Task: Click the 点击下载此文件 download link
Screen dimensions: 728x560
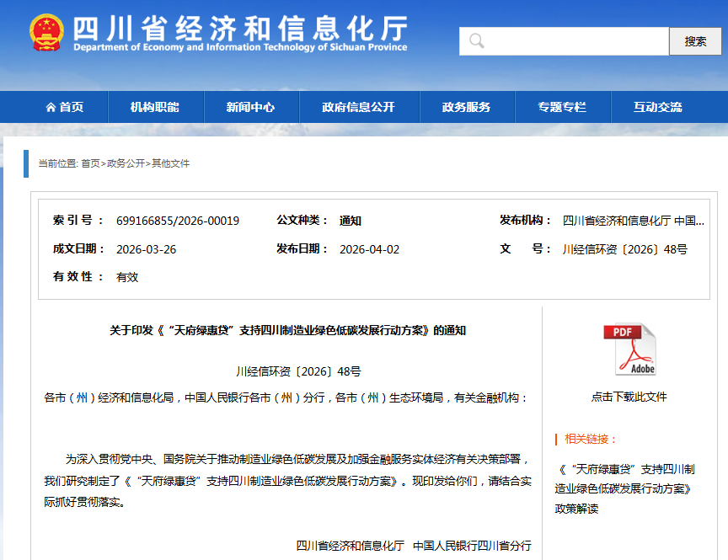Action: click(629, 397)
